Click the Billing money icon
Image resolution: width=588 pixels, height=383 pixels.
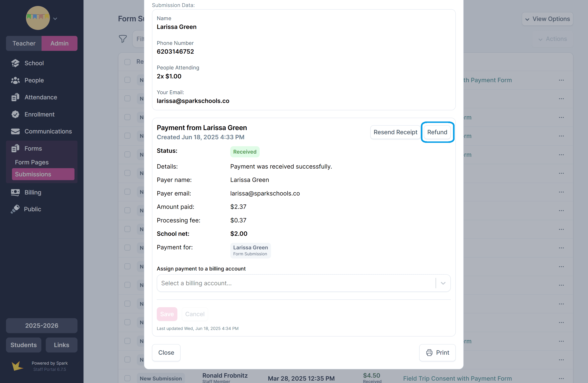[x=15, y=192]
